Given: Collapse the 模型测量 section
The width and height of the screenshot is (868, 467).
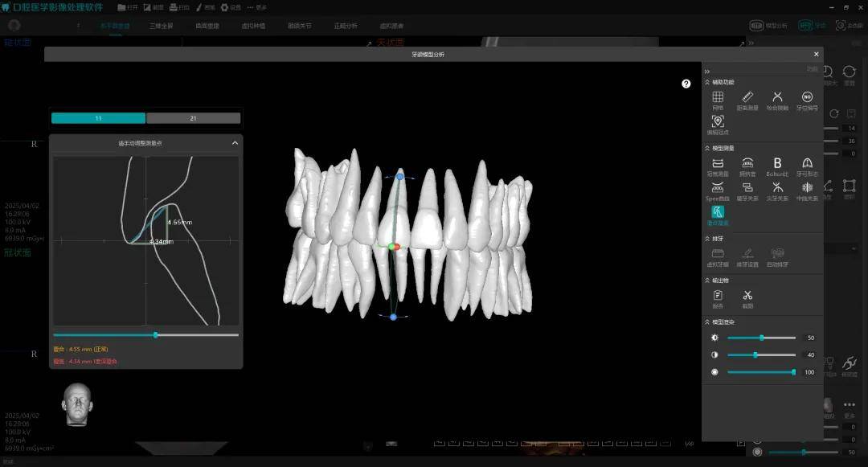Looking at the screenshot, I should click(x=707, y=148).
